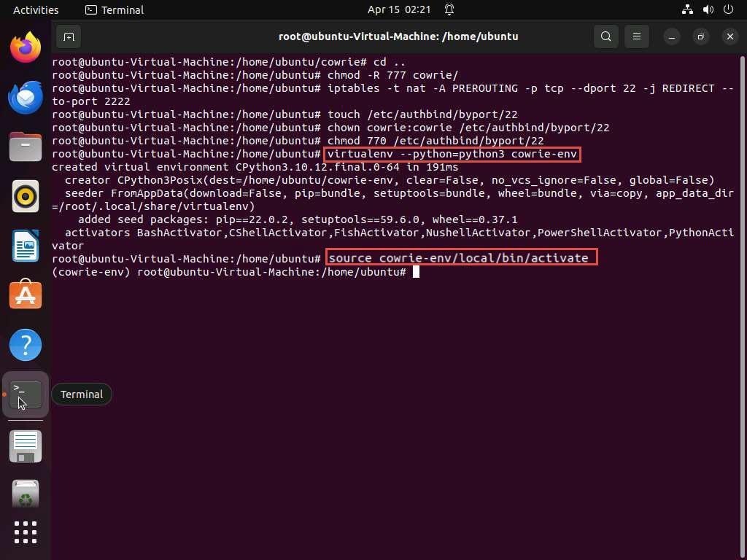
Task: Open the Activities overview
Action: 36,9
